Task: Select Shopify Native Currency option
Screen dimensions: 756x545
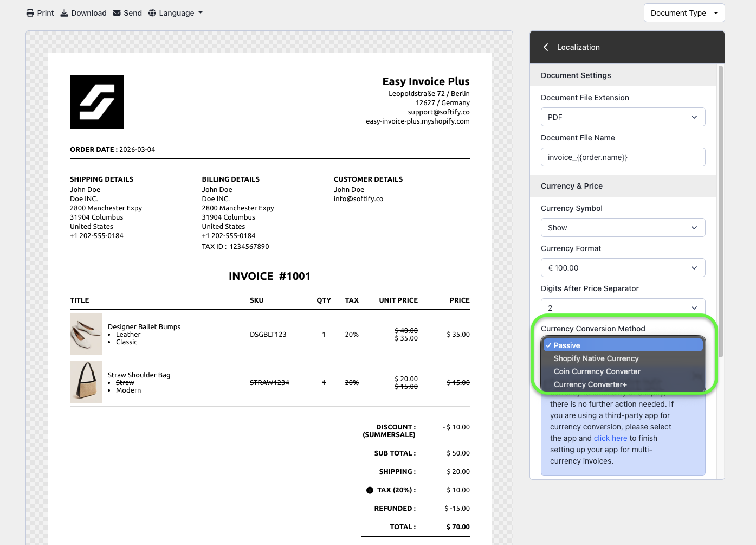Action: pos(596,358)
